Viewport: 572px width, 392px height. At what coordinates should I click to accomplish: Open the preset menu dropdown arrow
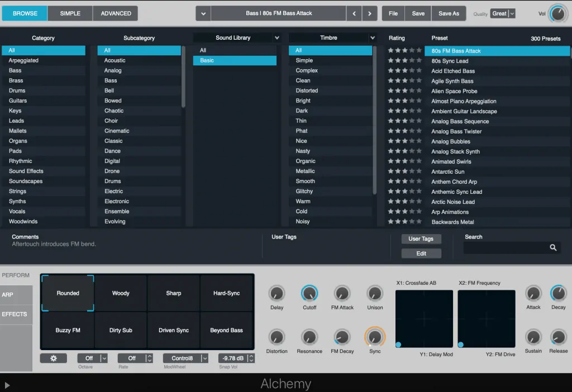203,13
